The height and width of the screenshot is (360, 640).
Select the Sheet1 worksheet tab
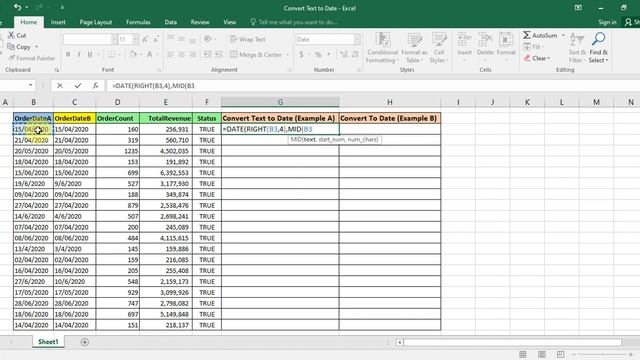coord(48,342)
